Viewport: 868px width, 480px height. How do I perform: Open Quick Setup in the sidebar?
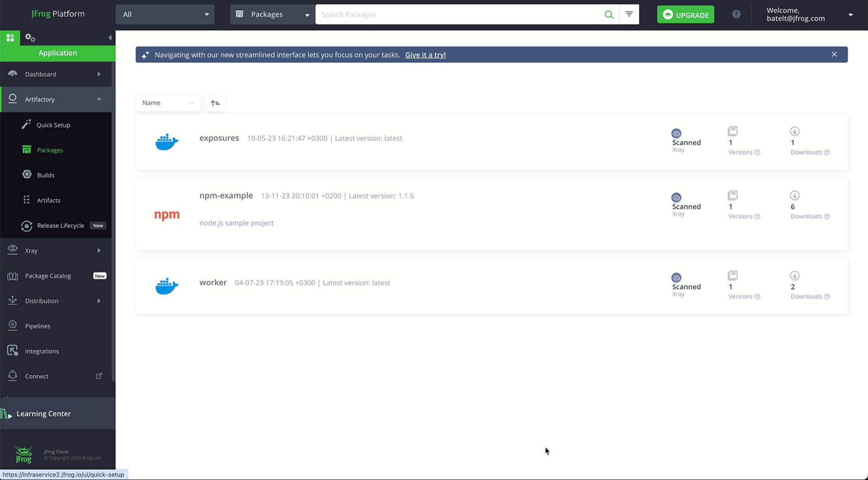[53, 125]
